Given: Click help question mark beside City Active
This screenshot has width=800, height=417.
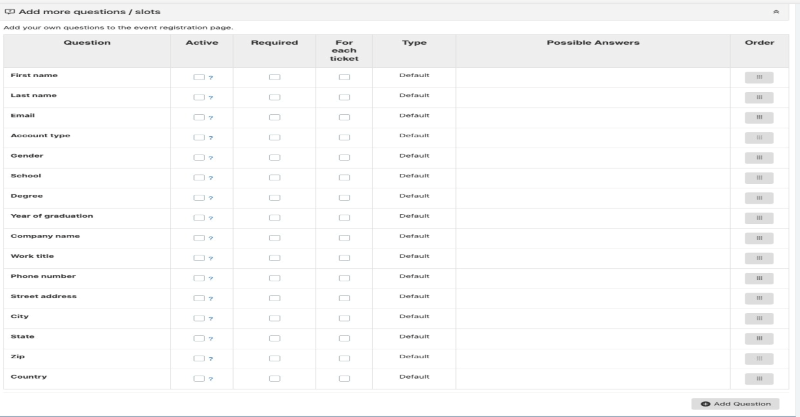Looking at the screenshot, I should pyautogui.click(x=211, y=318).
